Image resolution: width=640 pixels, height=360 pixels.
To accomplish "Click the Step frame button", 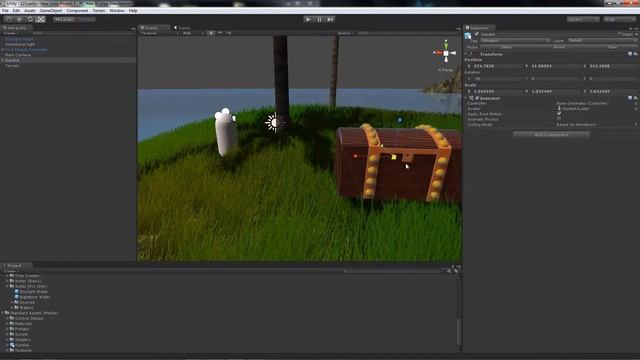I will pyautogui.click(x=330, y=19).
